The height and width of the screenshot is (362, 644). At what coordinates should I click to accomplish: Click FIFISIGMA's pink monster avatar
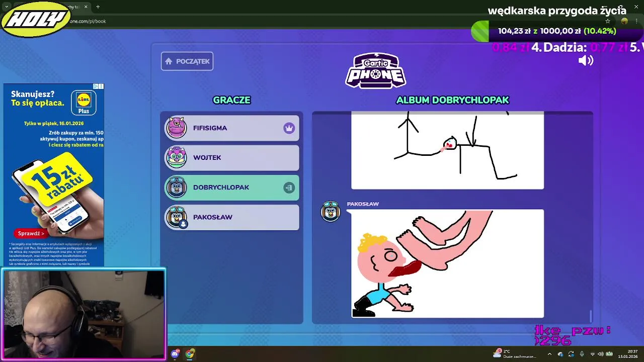pyautogui.click(x=177, y=128)
